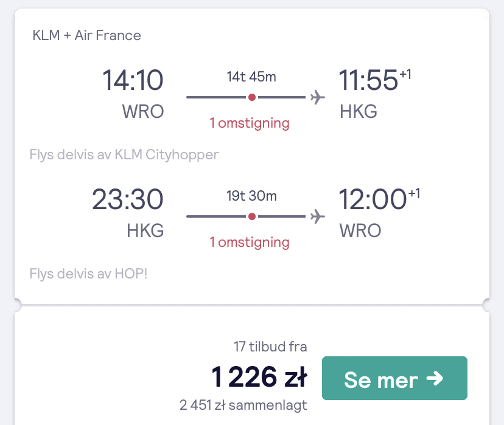The height and width of the screenshot is (425, 504).
Task: Select the return 1 omstigning label
Action: [250, 243]
